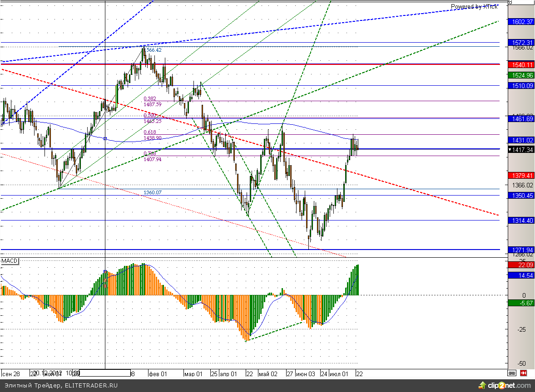Image resolution: width=535 pixels, height=392 pixels.
Task: Click the blue 14.54 MACD value label
Action: coord(522,275)
